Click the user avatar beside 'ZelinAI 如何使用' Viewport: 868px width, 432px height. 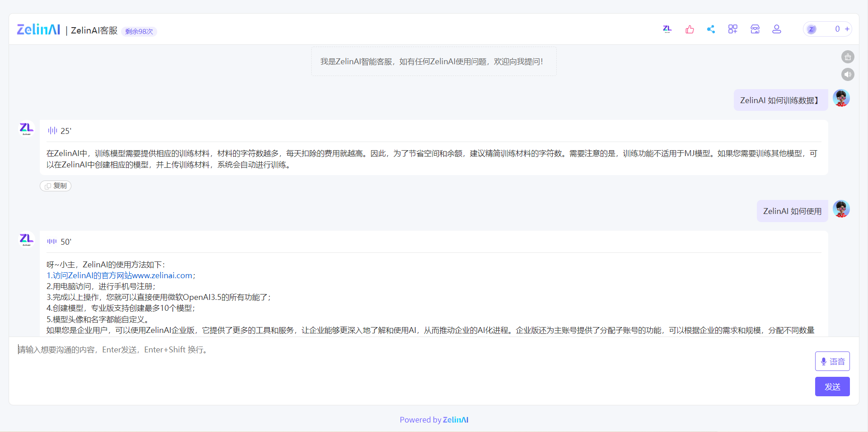tap(841, 209)
